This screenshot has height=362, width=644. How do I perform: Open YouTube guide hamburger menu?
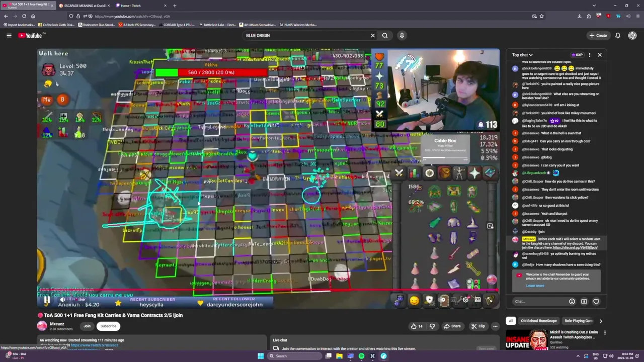[x=9, y=35]
